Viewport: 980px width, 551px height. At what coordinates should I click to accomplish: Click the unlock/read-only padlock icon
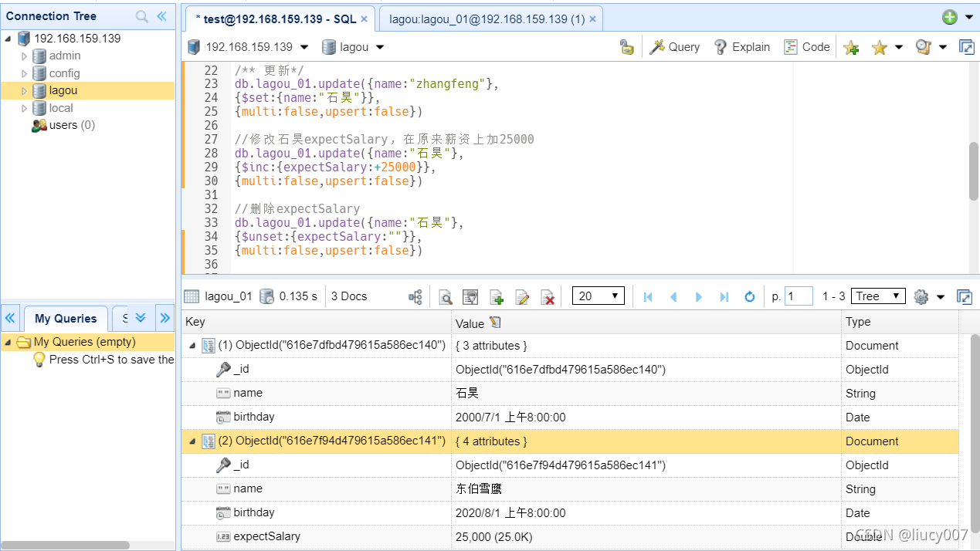[627, 47]
